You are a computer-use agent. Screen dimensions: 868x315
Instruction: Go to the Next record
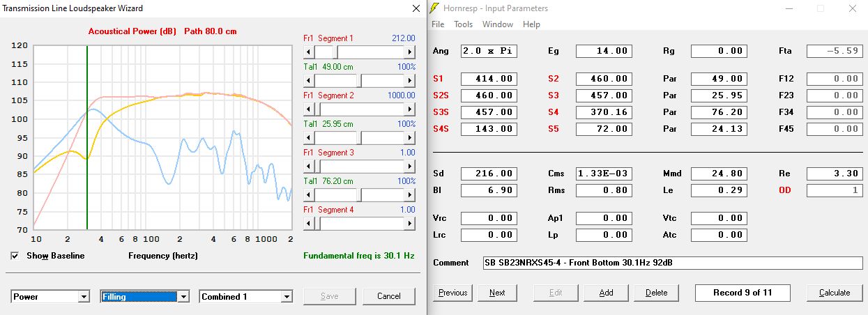[x=497, y=293]
